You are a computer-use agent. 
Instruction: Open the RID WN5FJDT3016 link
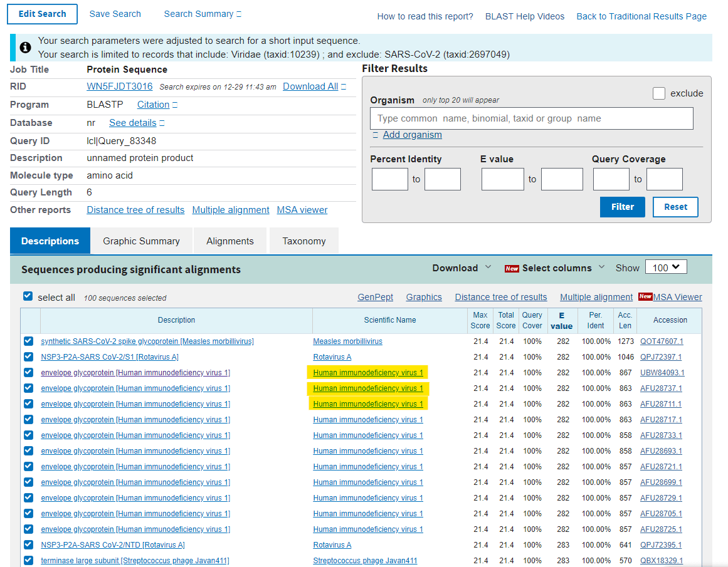tap(119, 86)
